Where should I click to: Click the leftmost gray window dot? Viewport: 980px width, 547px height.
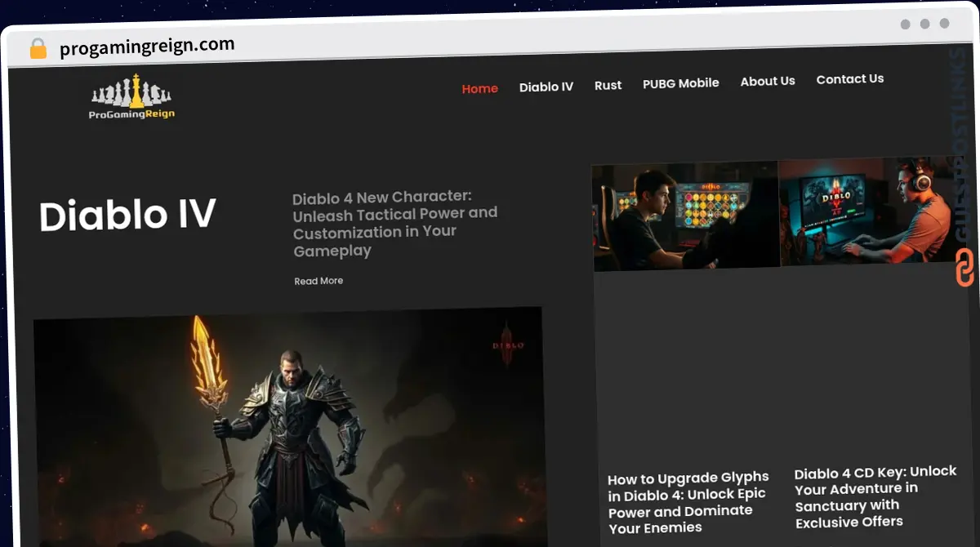click(905, 24)
